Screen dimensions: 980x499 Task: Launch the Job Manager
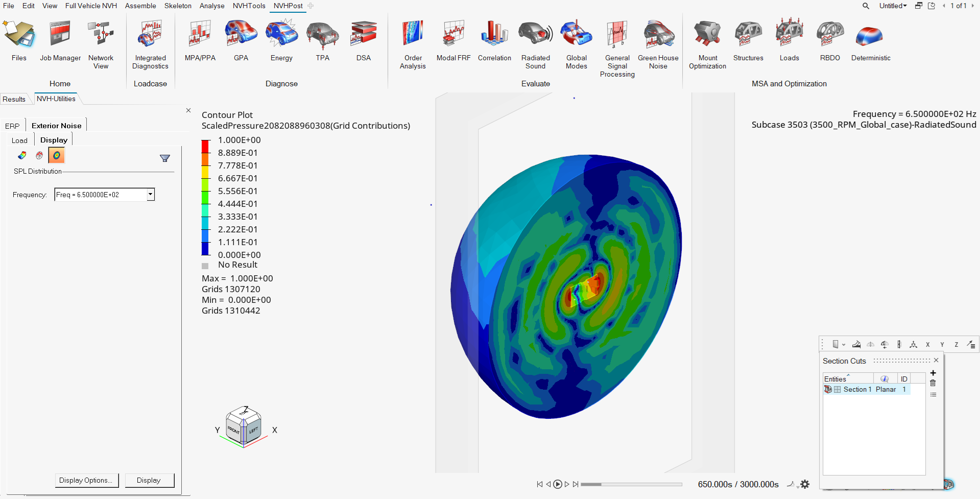[x=60, y=41]
